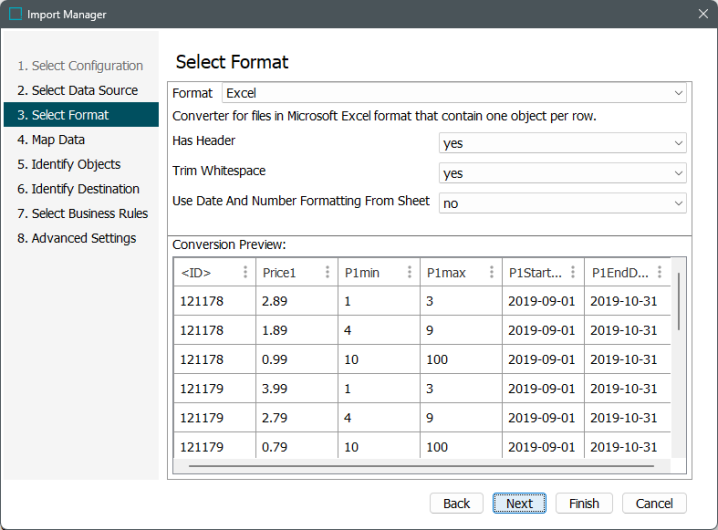Open column options icon for <ID> column

[x=245, y=272]
